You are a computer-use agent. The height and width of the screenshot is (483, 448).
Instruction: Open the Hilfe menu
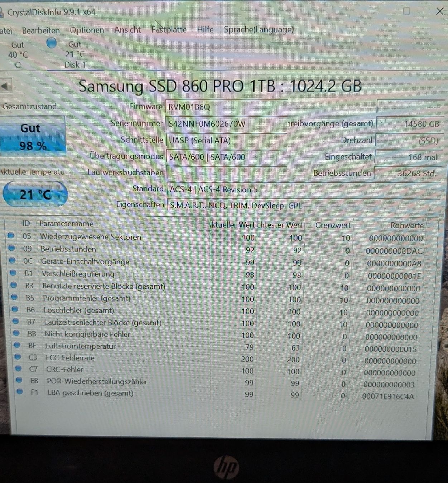205,29
